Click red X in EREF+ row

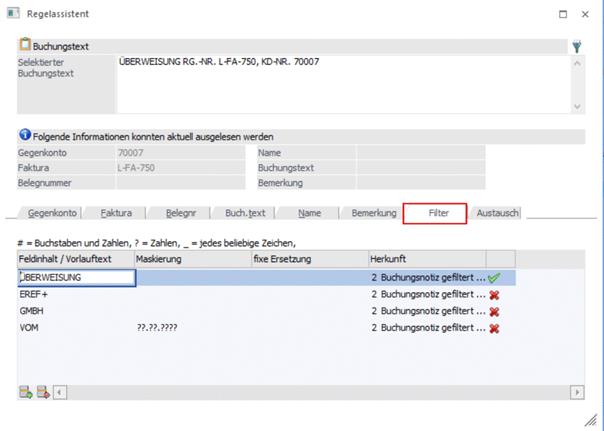(x=494, y=294)
